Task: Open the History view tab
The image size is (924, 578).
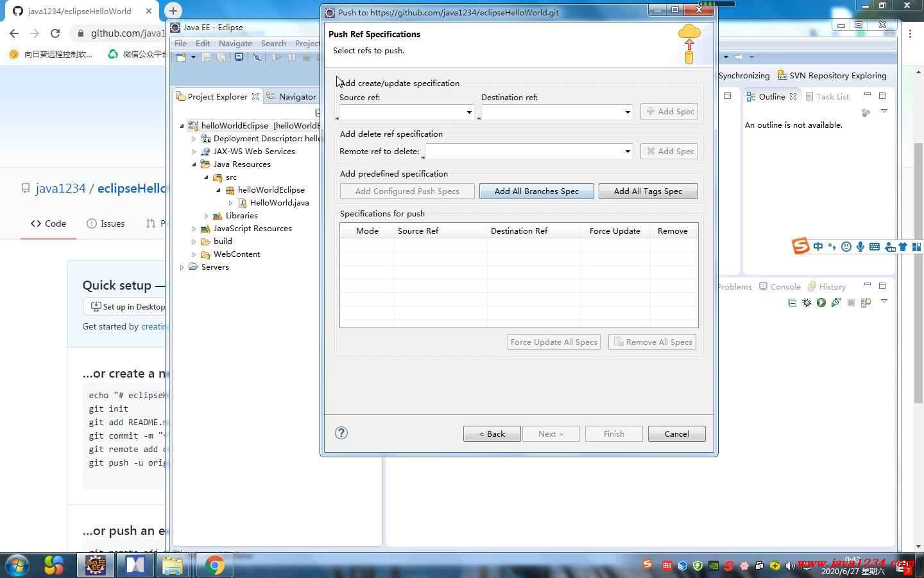Action: [826, 287]
